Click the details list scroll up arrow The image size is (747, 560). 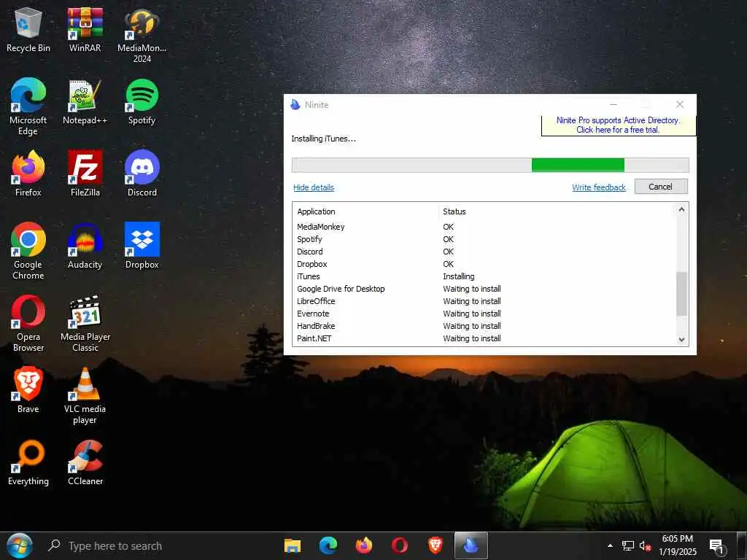[682, 209]
